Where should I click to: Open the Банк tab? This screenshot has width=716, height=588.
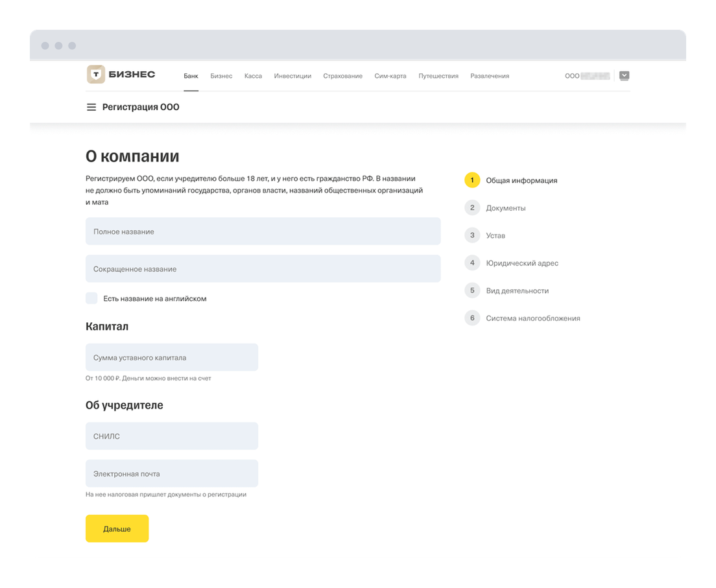(x=191, y=76)
